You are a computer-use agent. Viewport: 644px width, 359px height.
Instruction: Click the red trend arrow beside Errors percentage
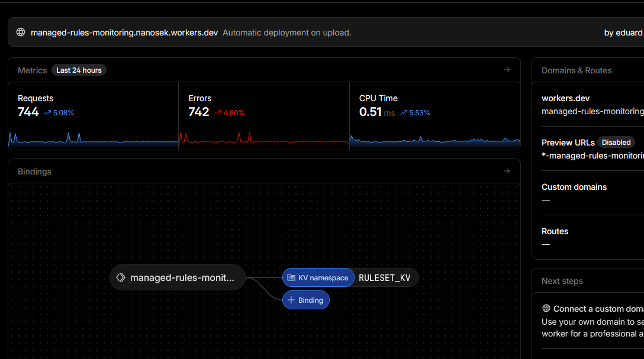point(217,112)
